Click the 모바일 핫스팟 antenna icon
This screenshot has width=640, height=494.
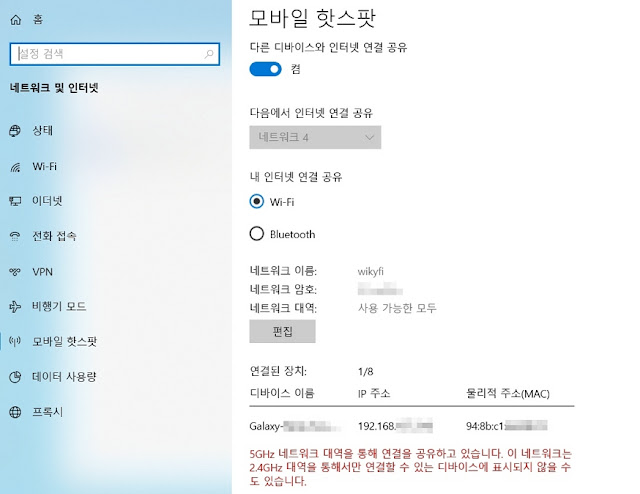tap(15, 341)
